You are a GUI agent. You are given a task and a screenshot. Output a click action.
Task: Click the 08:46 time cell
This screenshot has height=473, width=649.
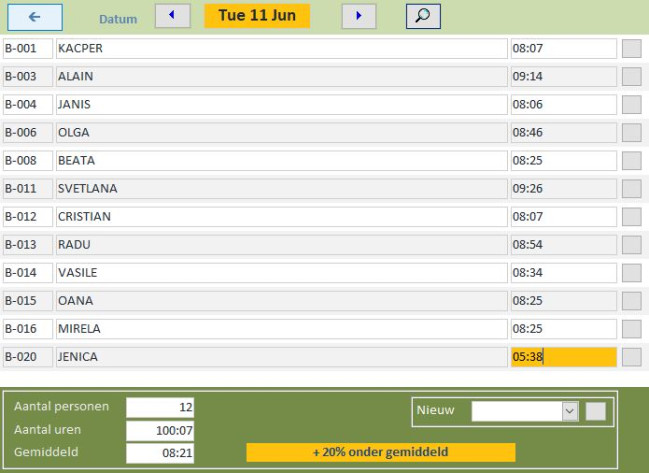(564, 132)
